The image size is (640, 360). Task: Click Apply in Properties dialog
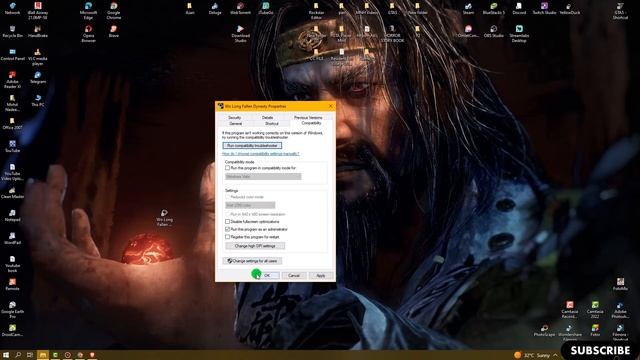tap(321, 276)
